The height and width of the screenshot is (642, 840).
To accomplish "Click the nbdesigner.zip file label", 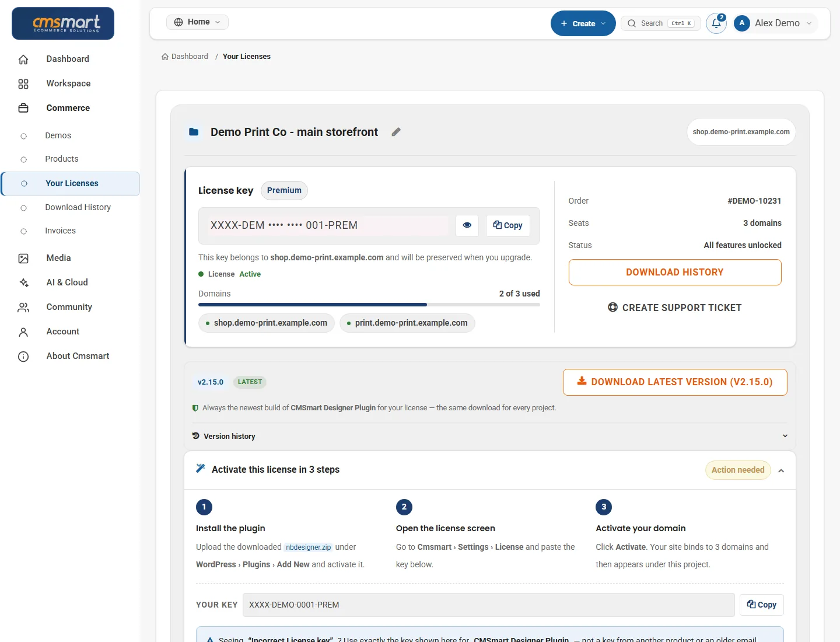I will tap(309, 547).
